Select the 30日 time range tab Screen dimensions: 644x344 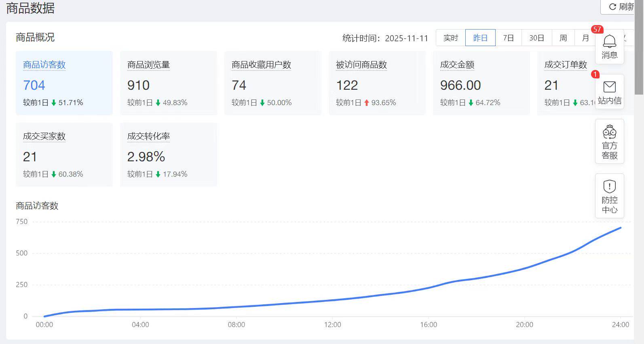click(x=536, y=38)
